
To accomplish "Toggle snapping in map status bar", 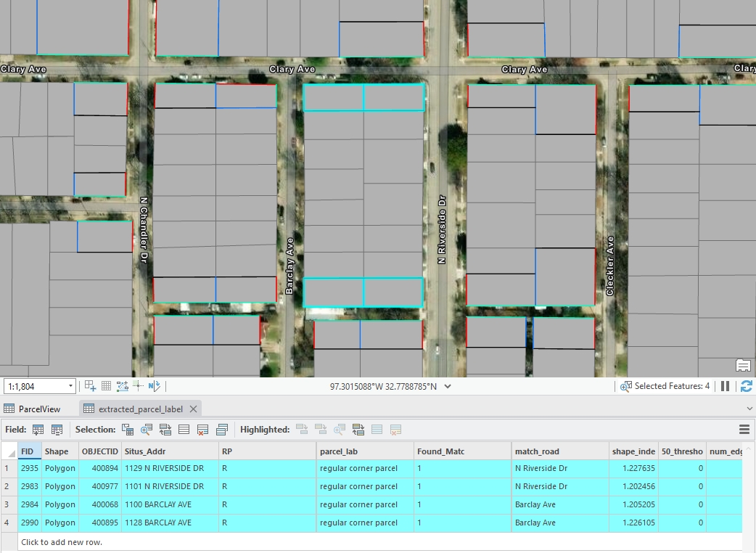I will (90, 386).
